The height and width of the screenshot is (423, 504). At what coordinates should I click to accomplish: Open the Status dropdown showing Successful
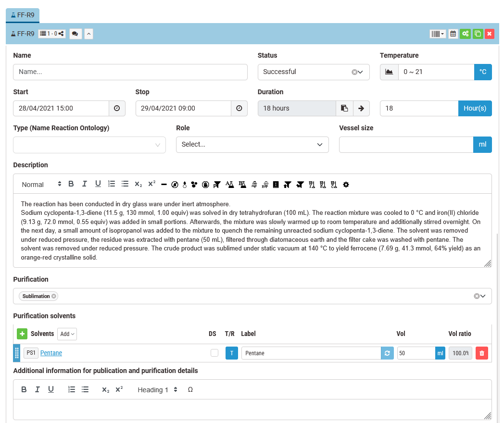[313, 72]
